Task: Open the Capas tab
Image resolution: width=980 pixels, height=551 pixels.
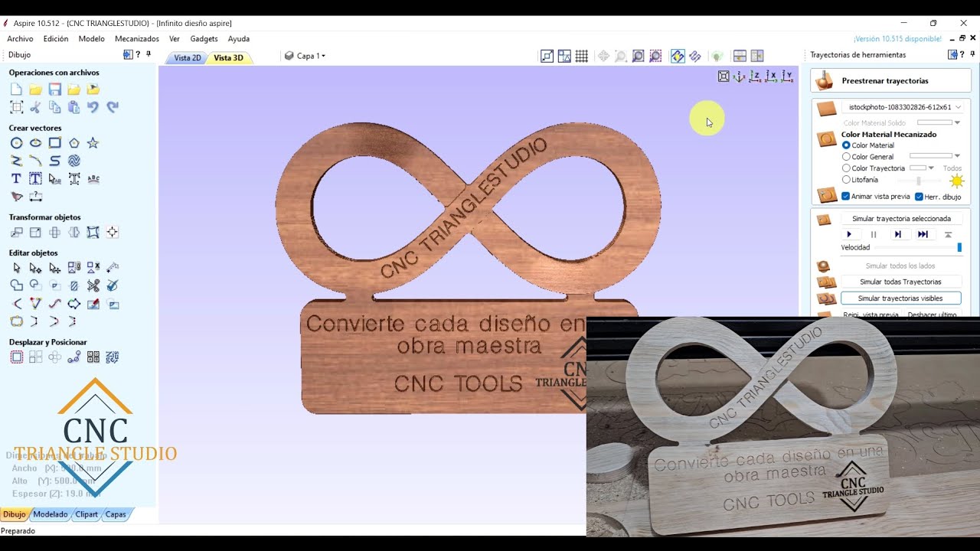Action: [x=116, y=514]
